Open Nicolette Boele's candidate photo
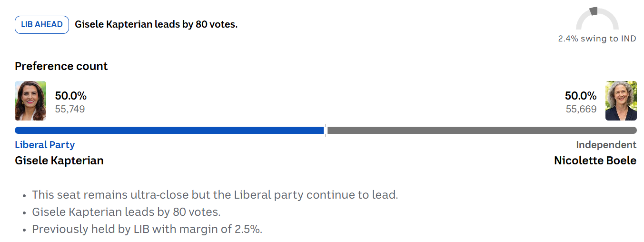This screenshot has height=242, width=644. pyautogui.click(x=621, y=101)
